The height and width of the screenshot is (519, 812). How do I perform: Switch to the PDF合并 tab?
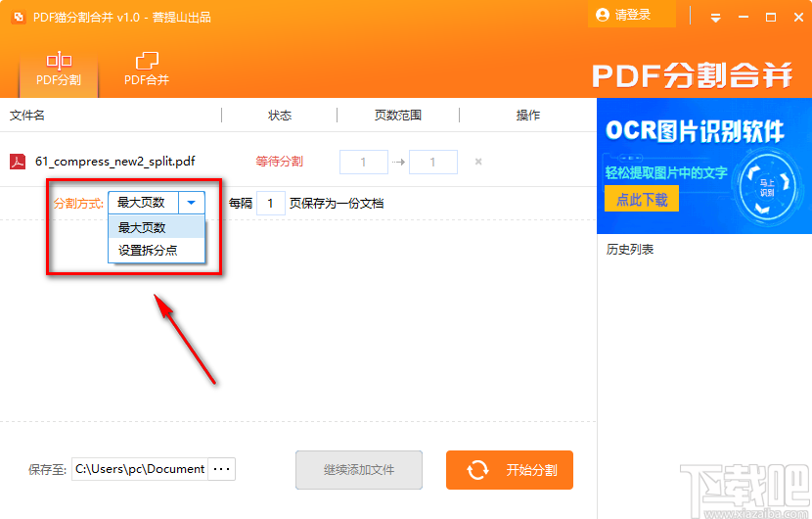click(147, 69)
